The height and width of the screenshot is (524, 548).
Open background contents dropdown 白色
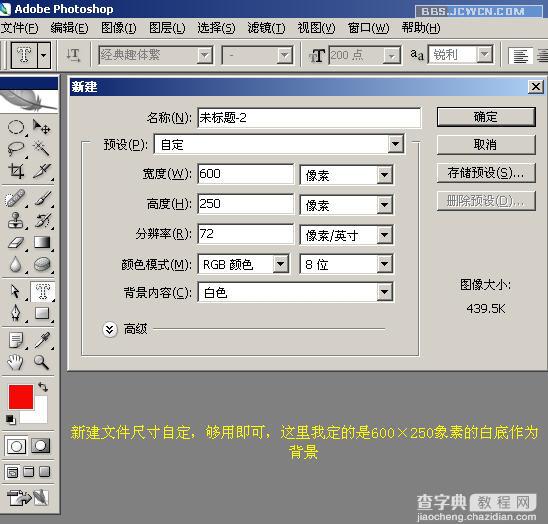coord(295,292)
